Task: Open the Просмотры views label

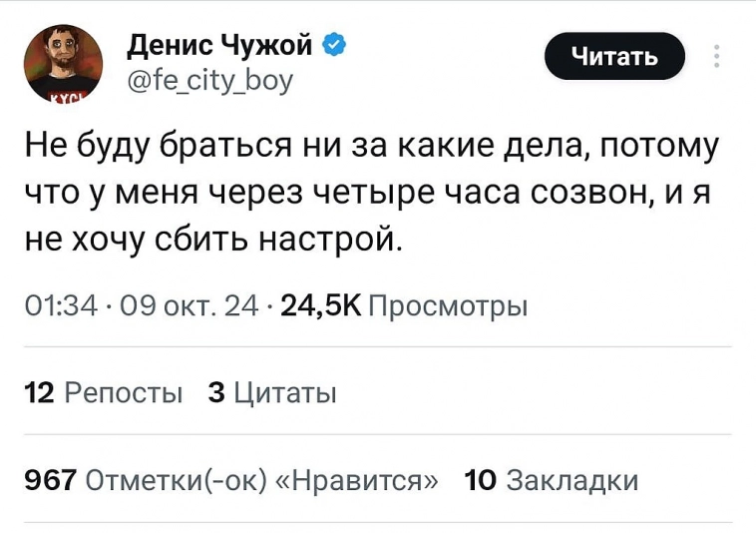Action: (x=448, y=305)
